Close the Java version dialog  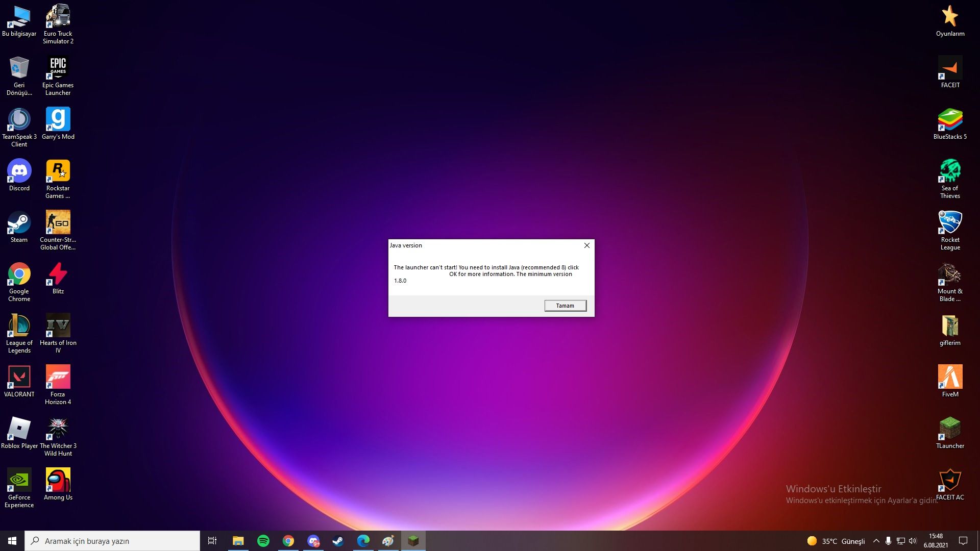point(587,245)
